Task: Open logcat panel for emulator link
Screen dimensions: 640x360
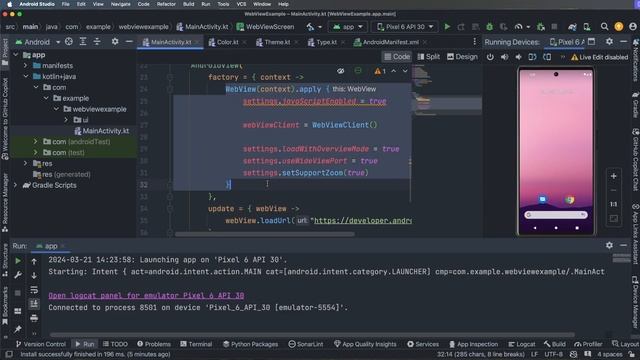Action: (146, 296)
